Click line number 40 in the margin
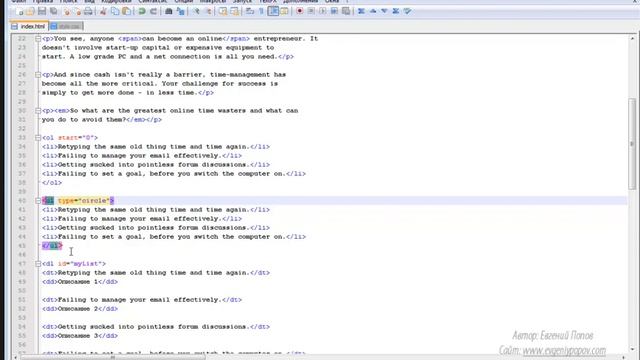640x360 pixels. click(22, 200)
